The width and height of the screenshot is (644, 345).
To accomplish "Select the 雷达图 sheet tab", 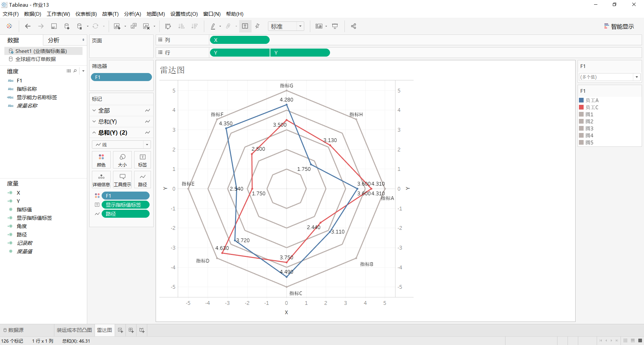I will tap(104, 330).
